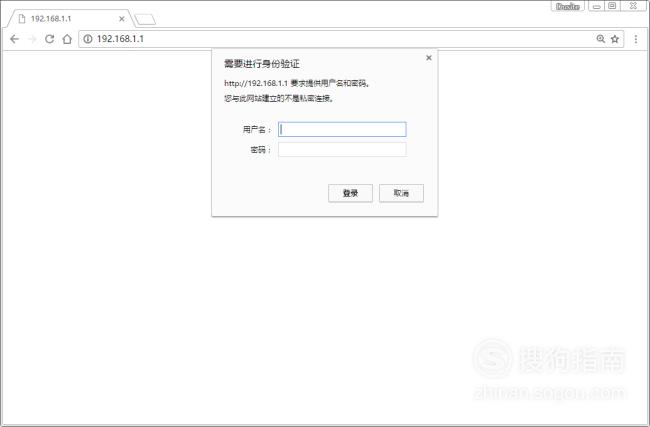View site information icon in address bar
The width and height of the screenshot is (650, 427).
(87, 39)
